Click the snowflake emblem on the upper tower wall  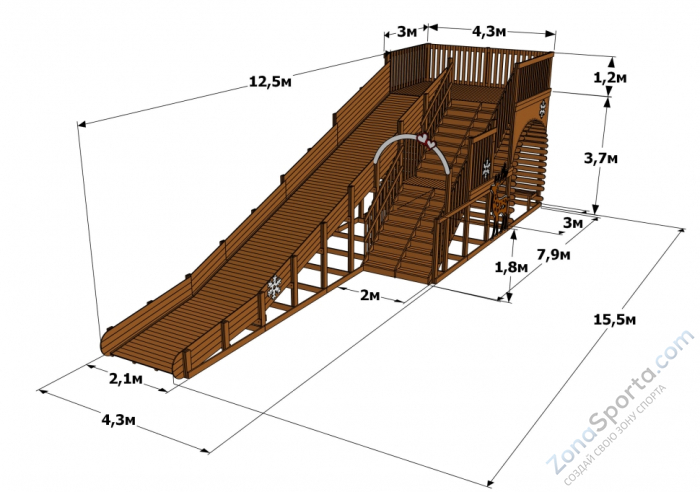click(543, 104)
